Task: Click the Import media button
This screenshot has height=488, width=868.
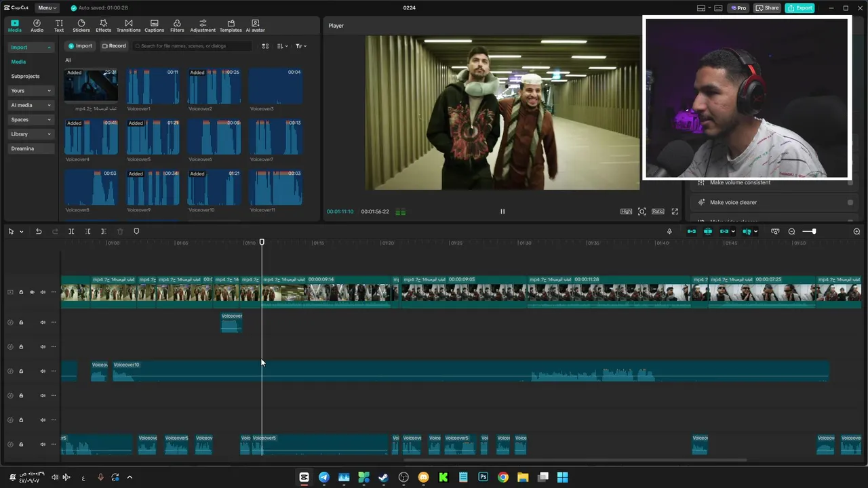Action: (x=80, y=46)
